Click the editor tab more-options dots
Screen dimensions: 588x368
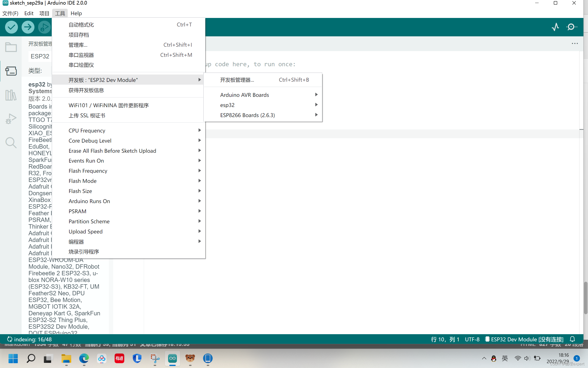click(x=575, y=43)
